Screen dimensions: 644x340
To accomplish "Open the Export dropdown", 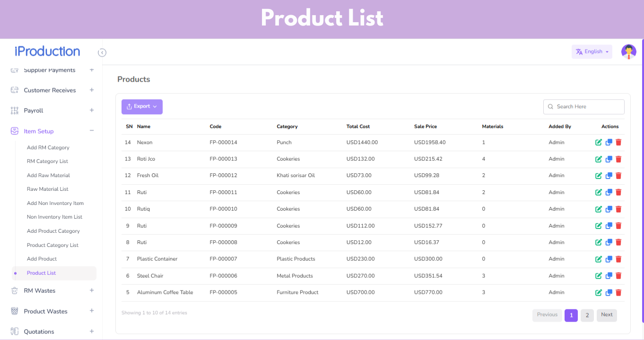I will tap(142, 107).
